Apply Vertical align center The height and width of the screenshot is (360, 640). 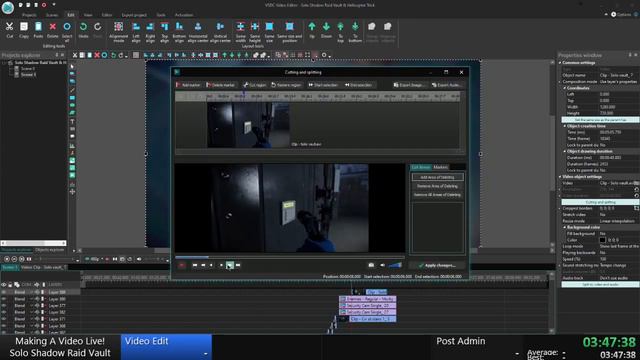click(220, 32)
